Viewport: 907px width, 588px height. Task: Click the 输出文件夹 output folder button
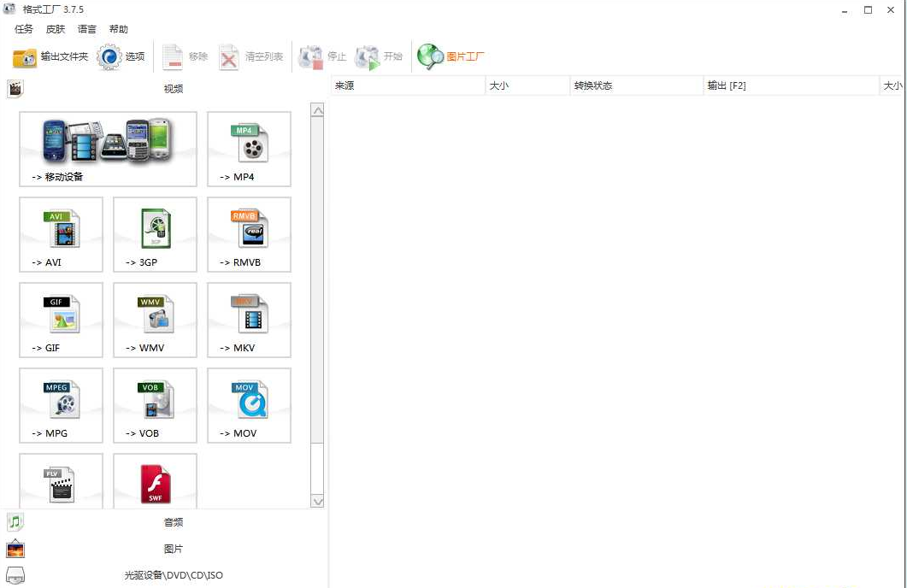click(x=51, y=57)
